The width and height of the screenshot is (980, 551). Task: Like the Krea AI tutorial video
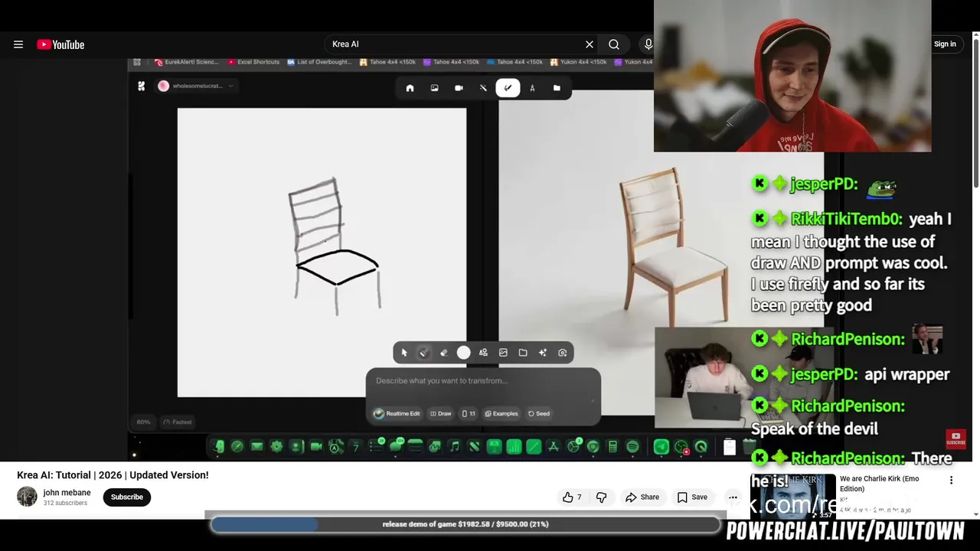(x=572, y=497)
